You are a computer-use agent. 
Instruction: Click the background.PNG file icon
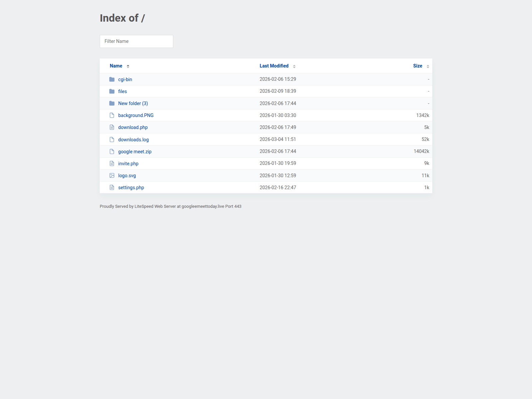(112, 115)
